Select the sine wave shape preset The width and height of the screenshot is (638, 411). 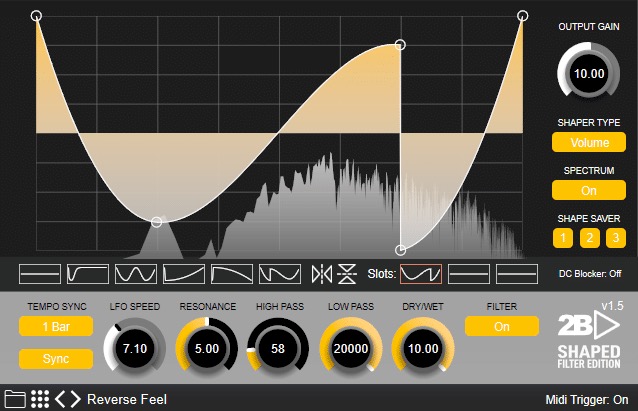(136, 274)
